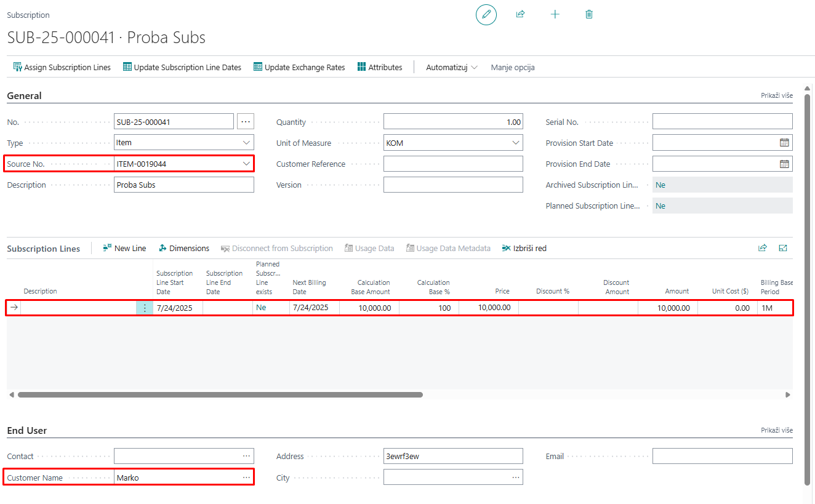This screenshot has width=815, height=504.
Task: Open the Automatizuj menu
Action: [x=451, y=67]
